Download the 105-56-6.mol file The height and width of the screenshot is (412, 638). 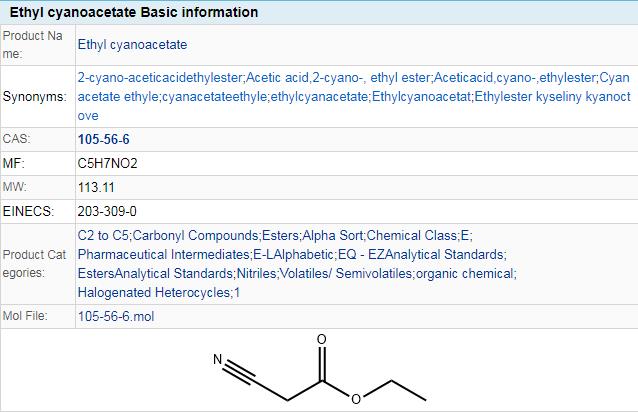[x=115, y=316]
